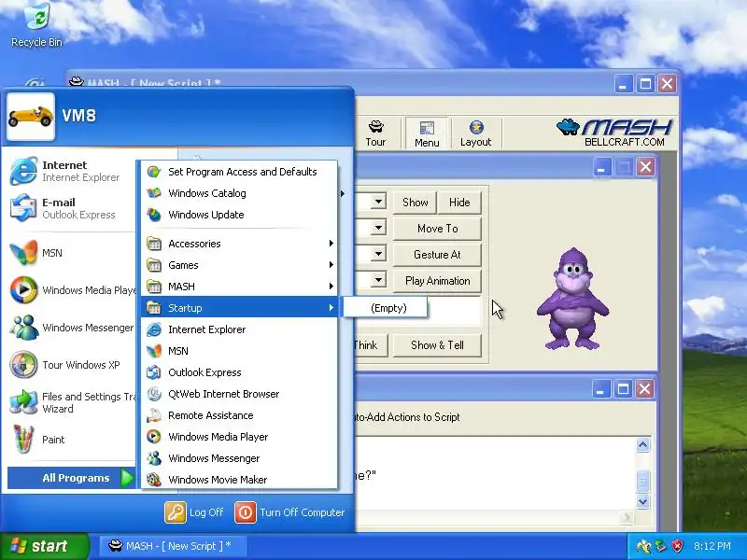
Task: Open Outlook Express in All Programs list
Action: click(239, 372)
